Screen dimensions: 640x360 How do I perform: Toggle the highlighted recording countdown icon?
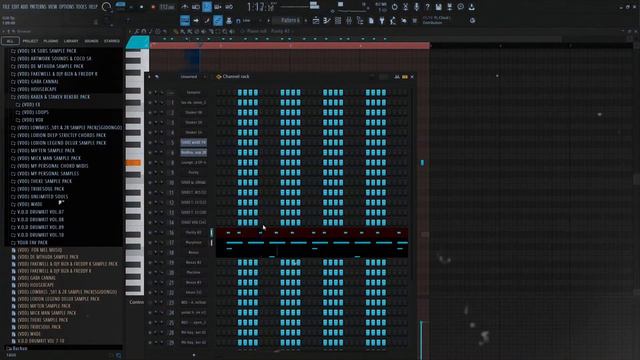(x=207, y=7)
